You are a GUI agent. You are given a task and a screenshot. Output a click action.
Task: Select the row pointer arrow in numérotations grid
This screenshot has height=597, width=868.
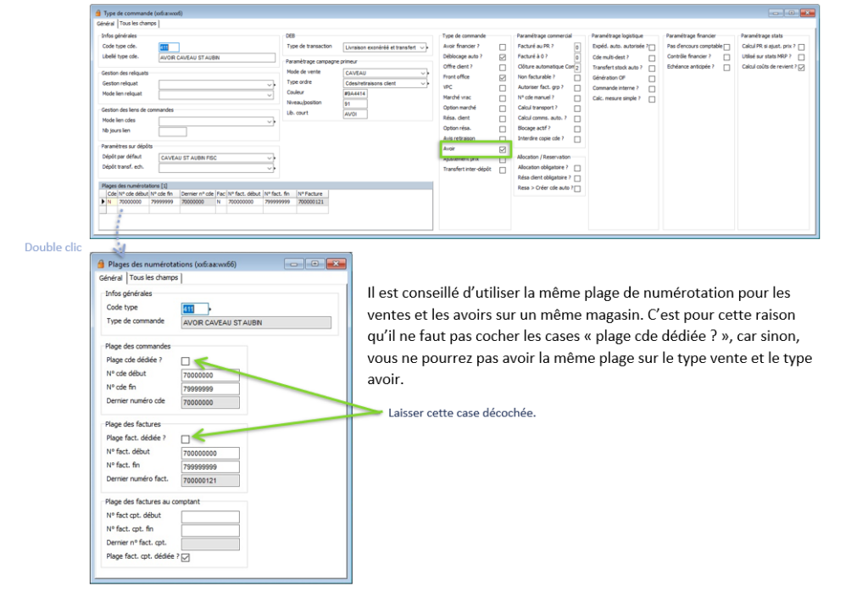(x=103, y=203)
